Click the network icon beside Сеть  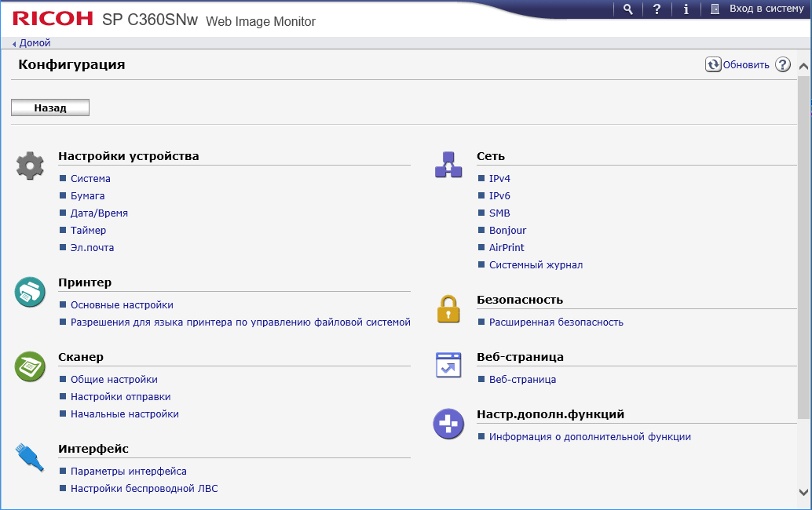[x=448, y=166]
